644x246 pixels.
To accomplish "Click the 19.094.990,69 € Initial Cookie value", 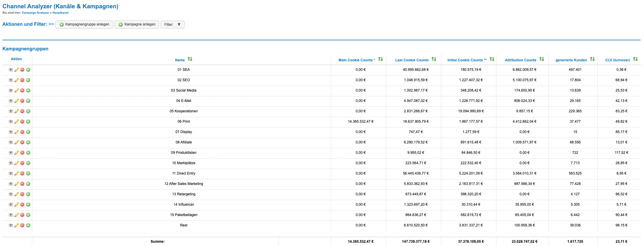I will tap(471, 111).
